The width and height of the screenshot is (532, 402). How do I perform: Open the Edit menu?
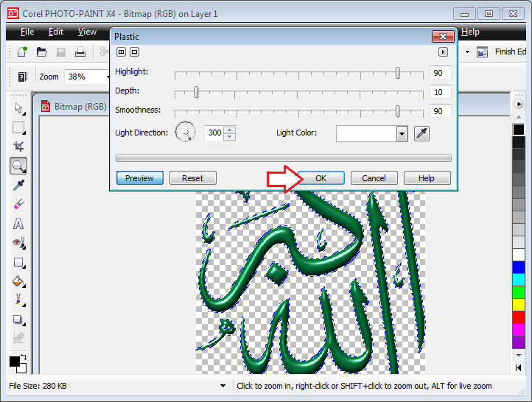tap(56, 32)
